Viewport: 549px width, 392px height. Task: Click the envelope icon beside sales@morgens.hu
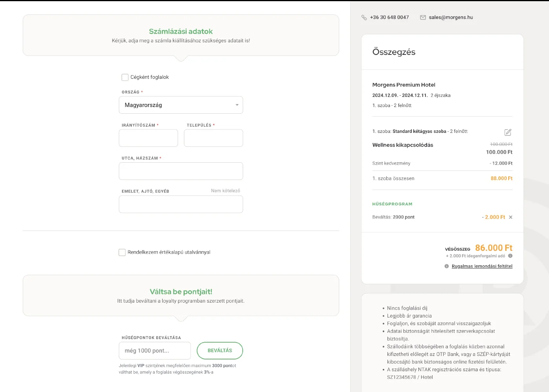click(x=423, y=18)
